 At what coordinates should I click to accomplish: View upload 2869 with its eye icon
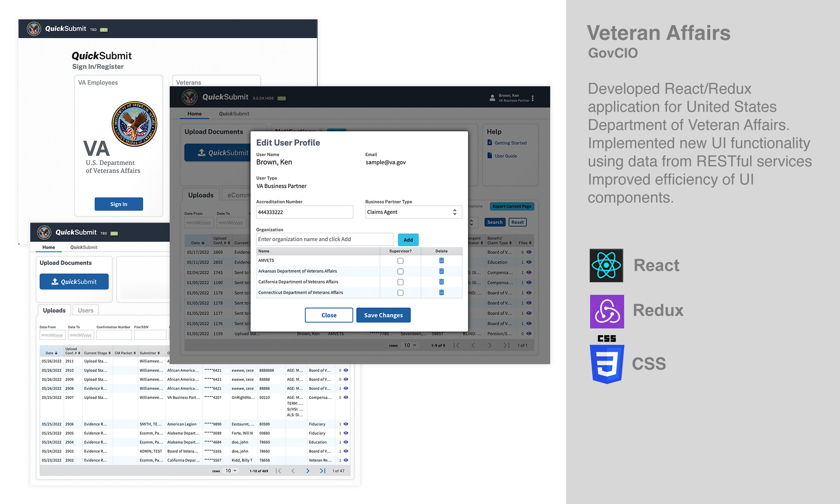point(529,252)
